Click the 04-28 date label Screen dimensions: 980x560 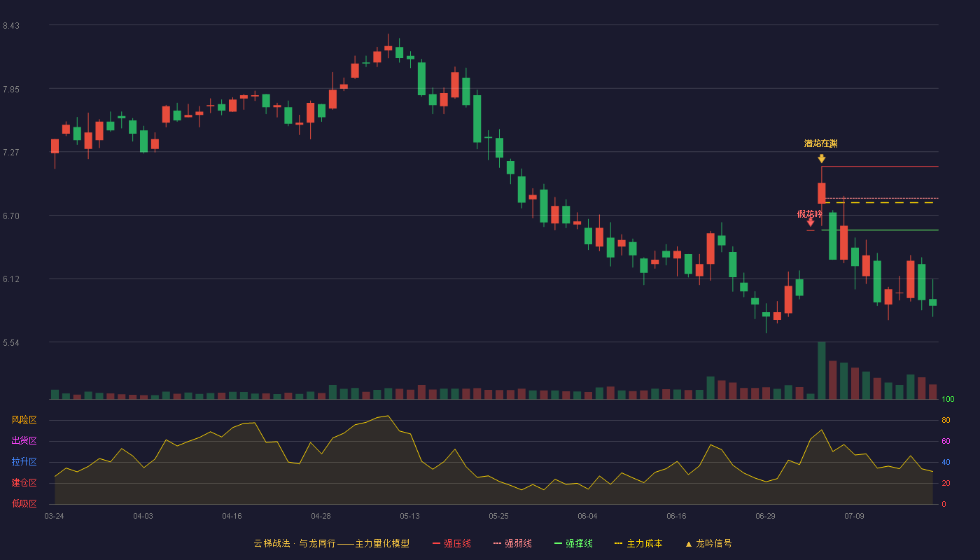(x=321, y=516)
